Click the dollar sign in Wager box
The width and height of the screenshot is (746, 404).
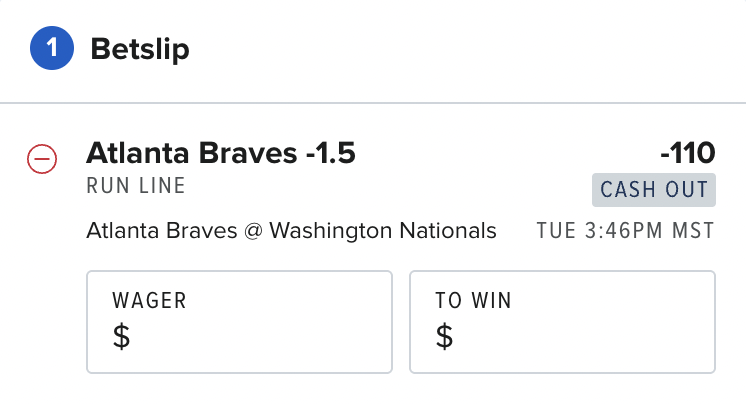click(121, 336)
